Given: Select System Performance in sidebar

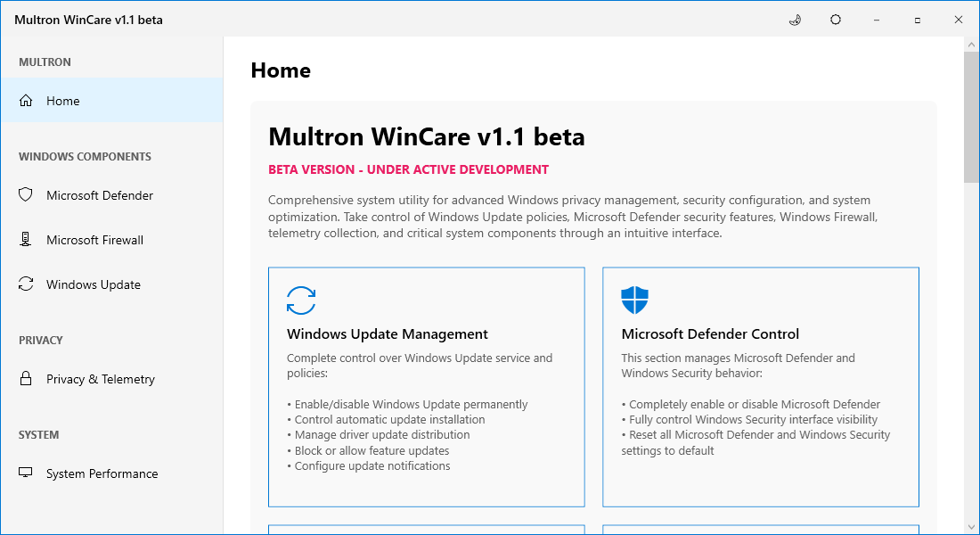Looking at the screenshot, I should pyautogui.click(x=112, y=473).
